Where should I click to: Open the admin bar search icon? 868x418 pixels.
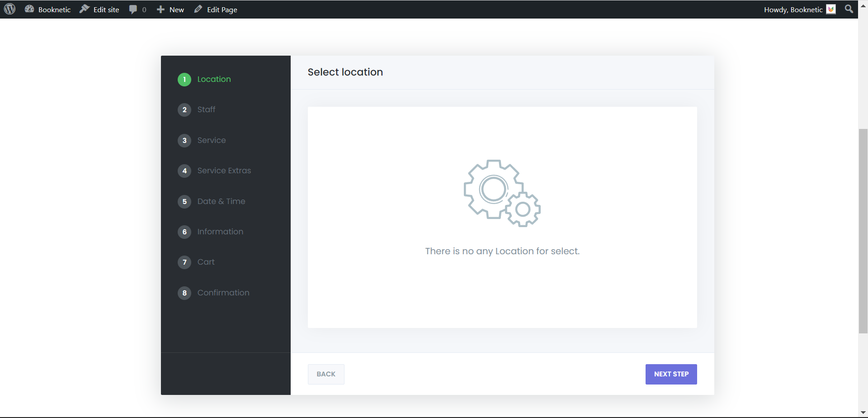point(849,9)
